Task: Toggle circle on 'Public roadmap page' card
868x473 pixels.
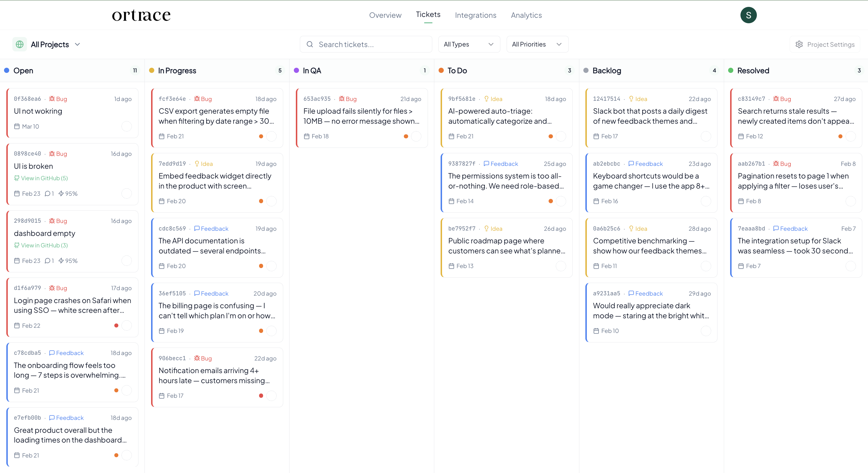Action: coord(561,266)
